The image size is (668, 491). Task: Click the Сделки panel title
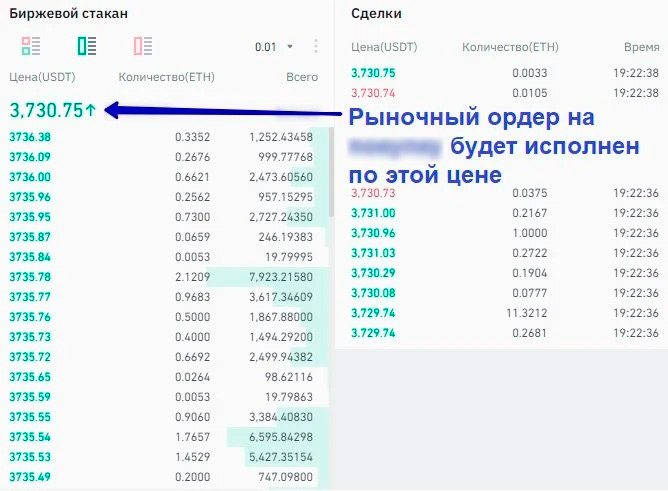coord(376,14)
